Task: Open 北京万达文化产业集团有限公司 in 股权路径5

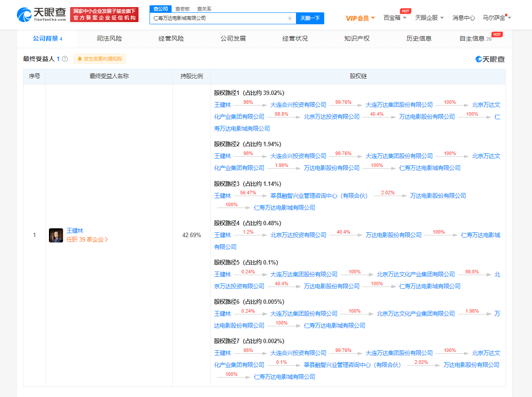Action: click(x=416, y=275)
